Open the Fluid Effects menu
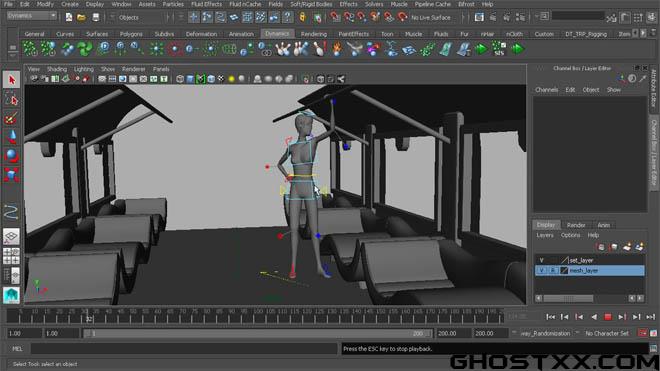Image resolution: width=660 pixels, height=371 pixels. [x=206, y=4]
